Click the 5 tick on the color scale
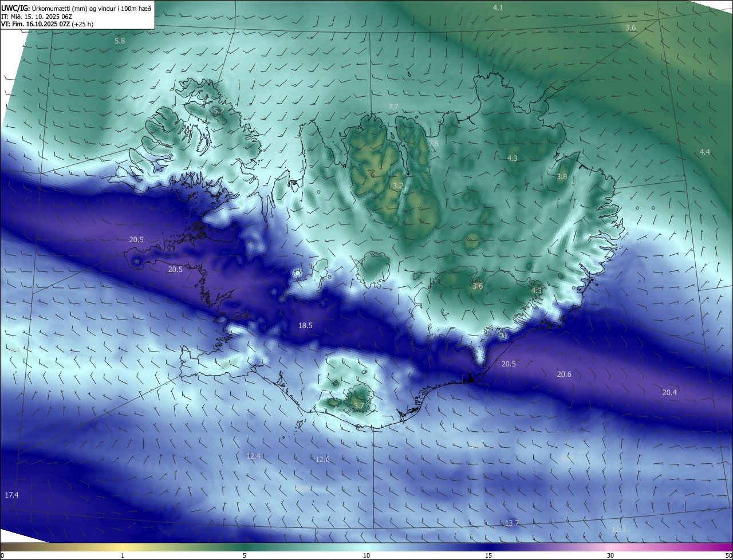This screenshot has width=733, height=560. click(245, 555)
